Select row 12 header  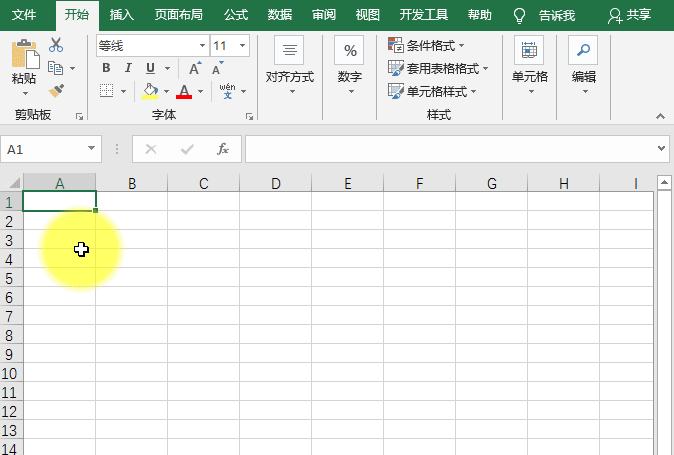coord(11,412)
